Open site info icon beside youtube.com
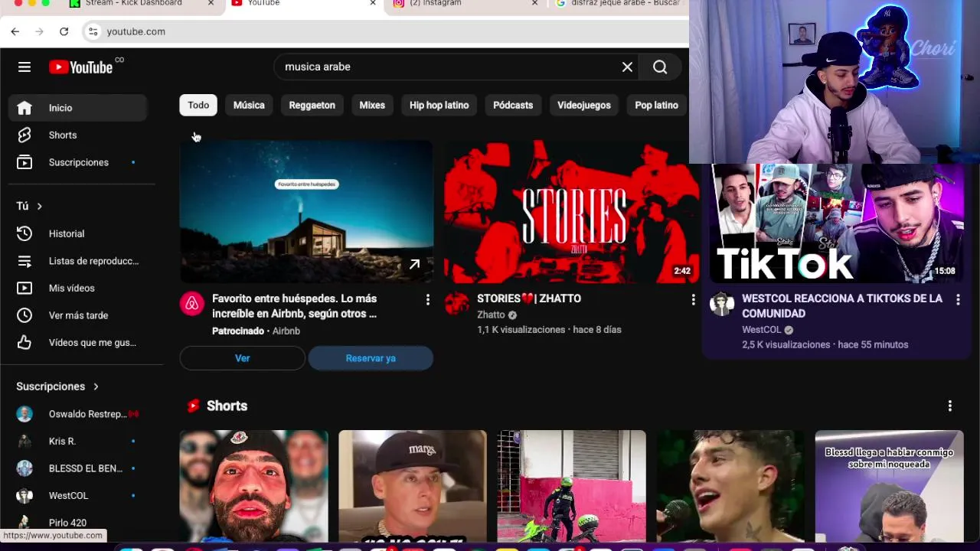This screenshot has height=551, width=980. (93, 31)
